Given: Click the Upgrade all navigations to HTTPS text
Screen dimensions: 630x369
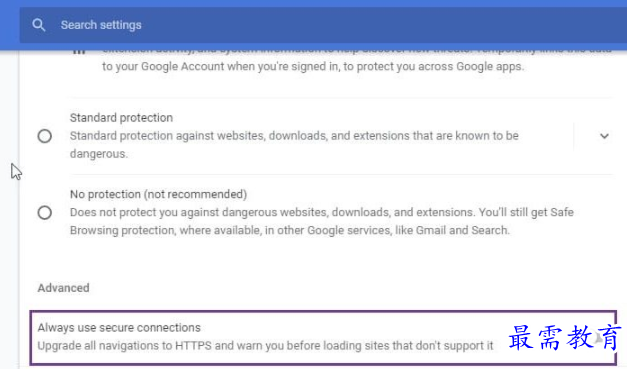Looking at the screenshot, I should 265,346.
